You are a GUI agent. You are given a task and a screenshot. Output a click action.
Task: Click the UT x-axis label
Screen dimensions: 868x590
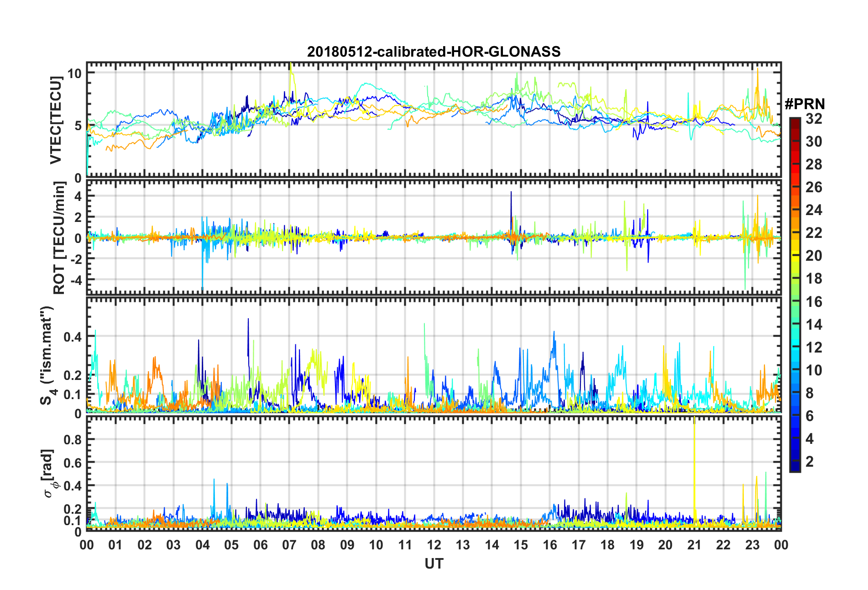click(434, 564)
